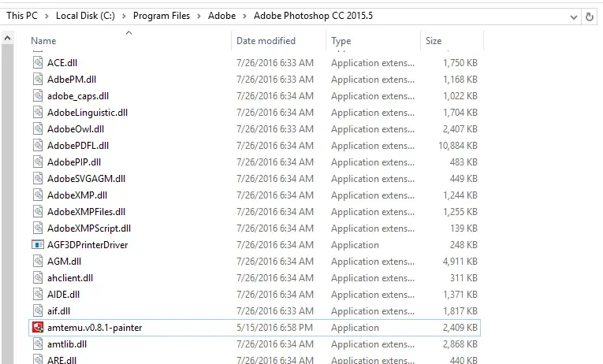The height and width of the screenshot is (364, 603).
Task: Click the AdobeXMPScript.dll file icon
Action: [38, 228]
